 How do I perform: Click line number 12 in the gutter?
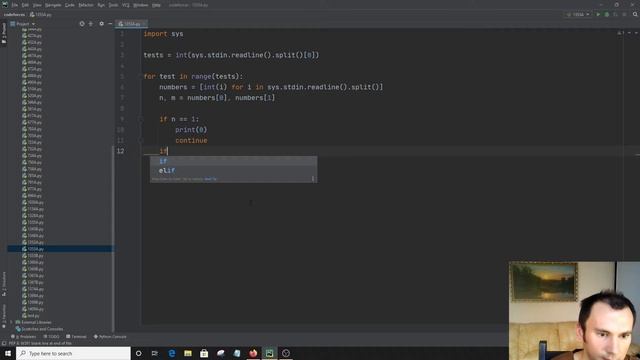[120, 151]
